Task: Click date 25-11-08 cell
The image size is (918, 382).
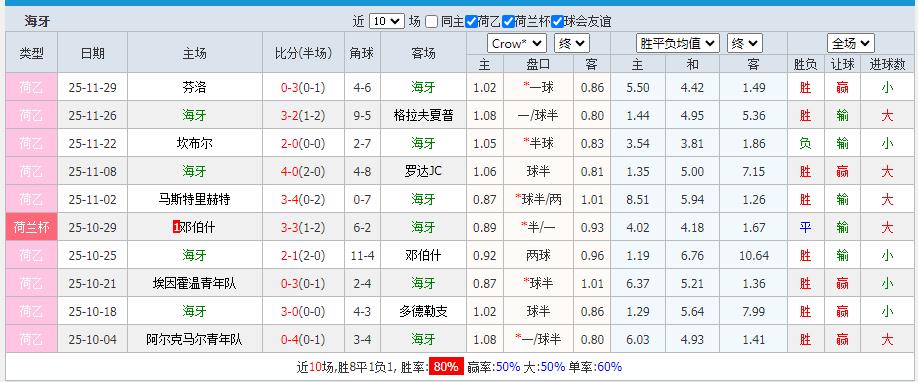Action: click(93, 171)
